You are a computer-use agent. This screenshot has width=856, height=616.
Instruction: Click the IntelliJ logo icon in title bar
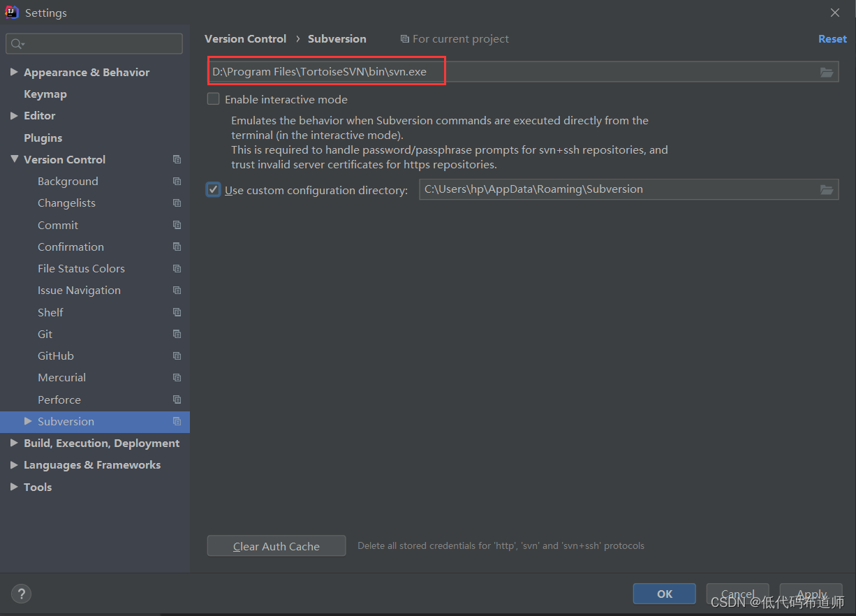coord(12,12)
